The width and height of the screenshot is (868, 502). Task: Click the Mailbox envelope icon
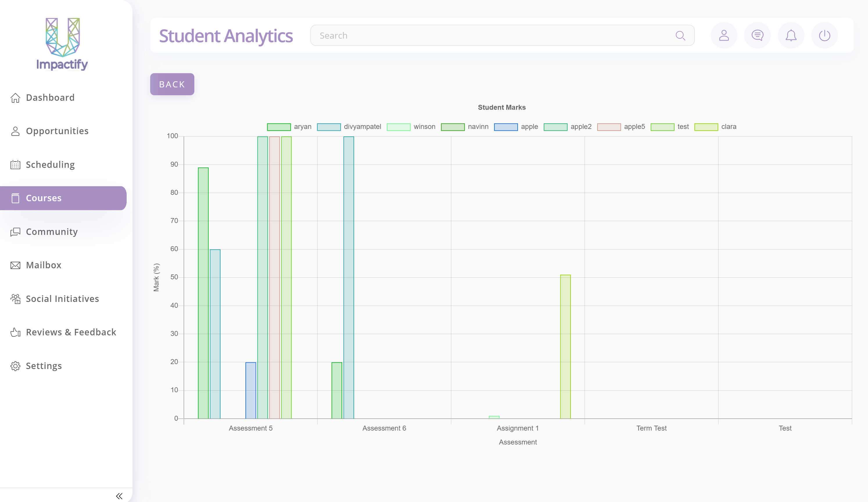pos(15,265)
